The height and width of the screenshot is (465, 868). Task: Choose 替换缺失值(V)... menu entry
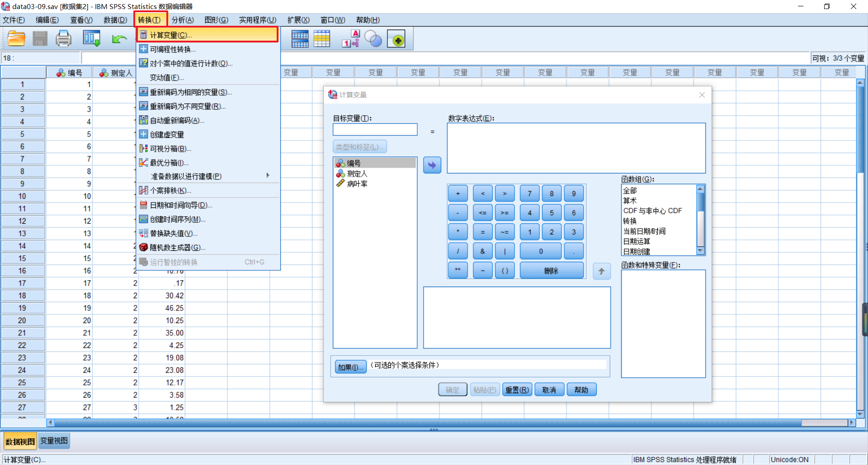tap(208, 233)
